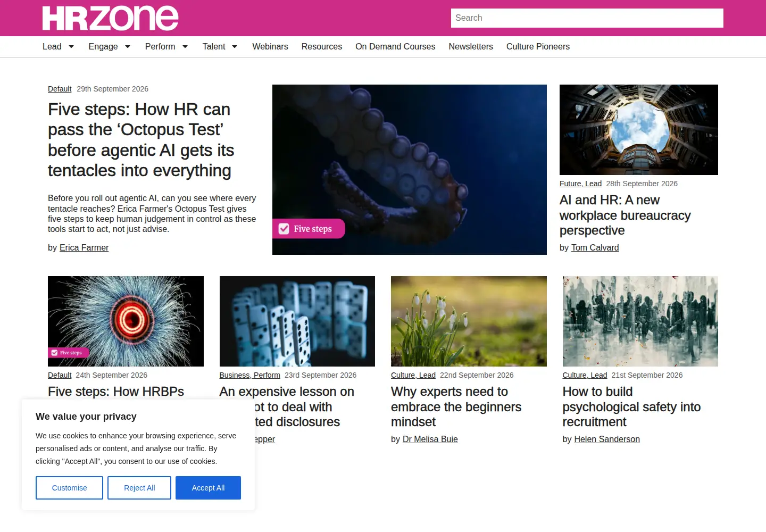The image size is (766, 532).
Task: Click Culture, Lead category on 22nd September article
Action: tap(413, 375)
